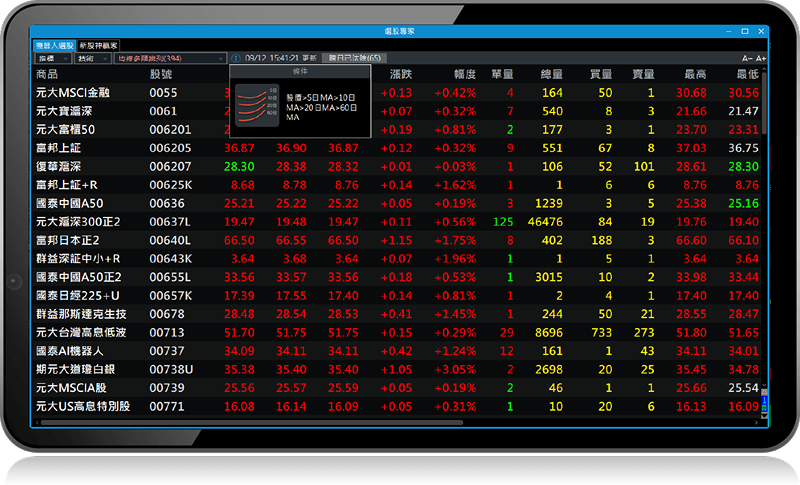Click total volume value 46476
Screen dimensions: 800x485
pos(545,222)
